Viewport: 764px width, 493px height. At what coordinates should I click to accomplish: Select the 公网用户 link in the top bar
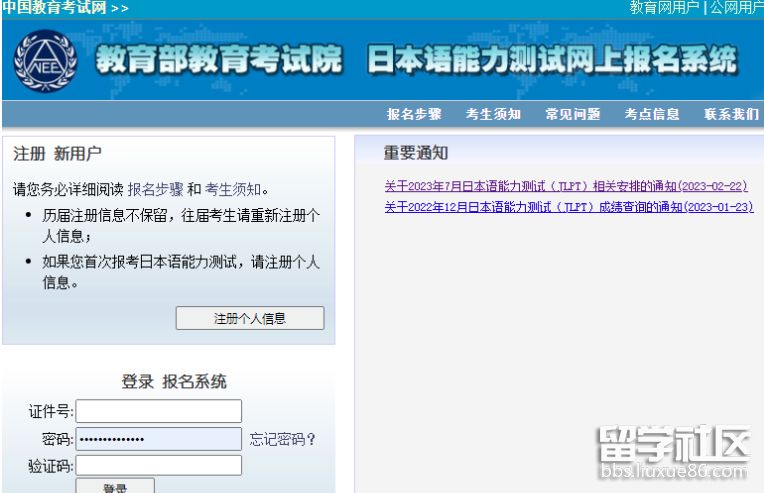[736, 8]
